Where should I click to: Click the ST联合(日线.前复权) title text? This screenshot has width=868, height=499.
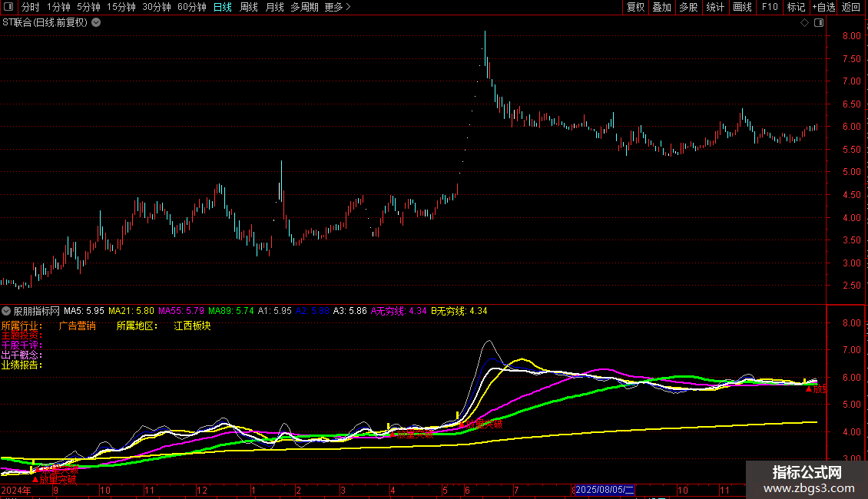pos(45,23)
